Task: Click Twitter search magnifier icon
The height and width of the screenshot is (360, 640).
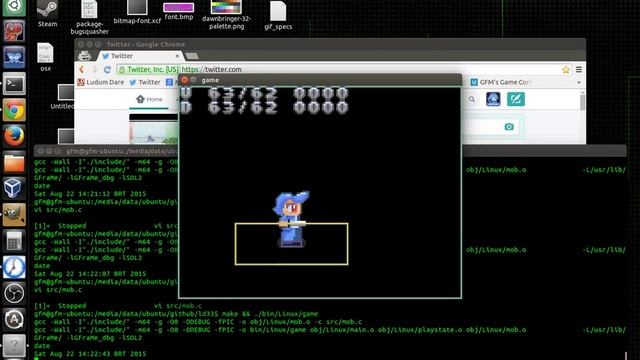Action: (472, 99)
